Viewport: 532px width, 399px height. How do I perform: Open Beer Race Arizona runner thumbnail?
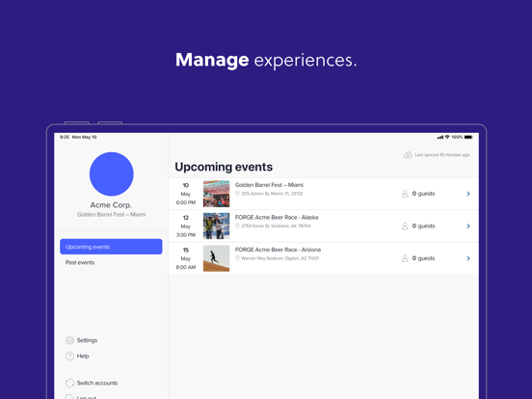216,258
